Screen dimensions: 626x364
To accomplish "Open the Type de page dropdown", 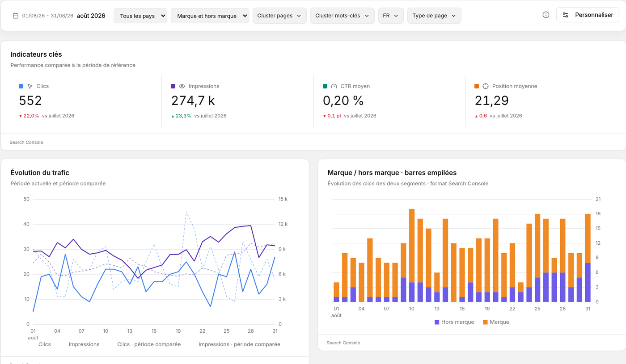I will [434, 16].
